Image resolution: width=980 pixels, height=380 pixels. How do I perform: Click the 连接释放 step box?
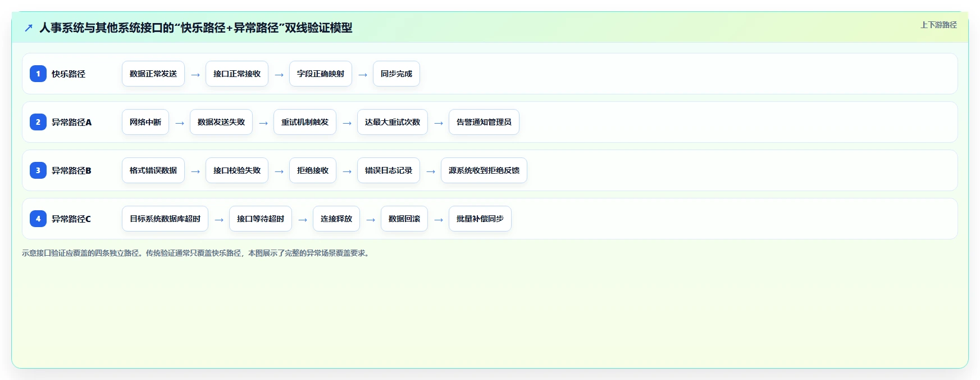pos(336,219)
